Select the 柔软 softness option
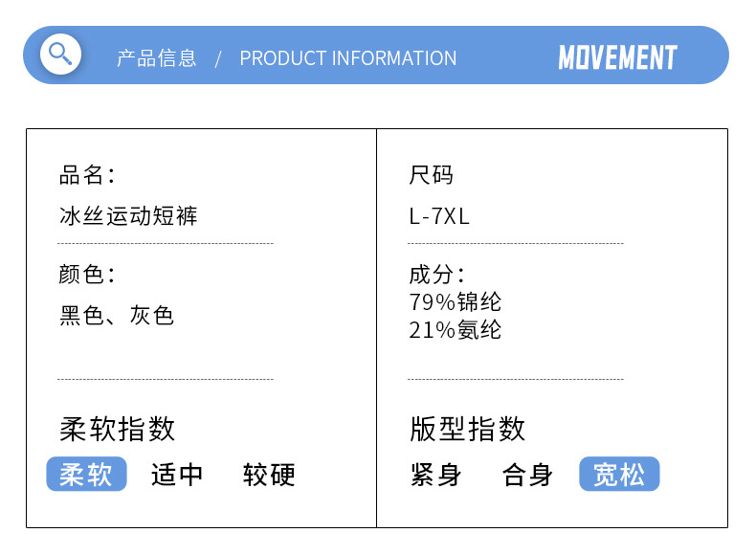 (x=86, y=475)
